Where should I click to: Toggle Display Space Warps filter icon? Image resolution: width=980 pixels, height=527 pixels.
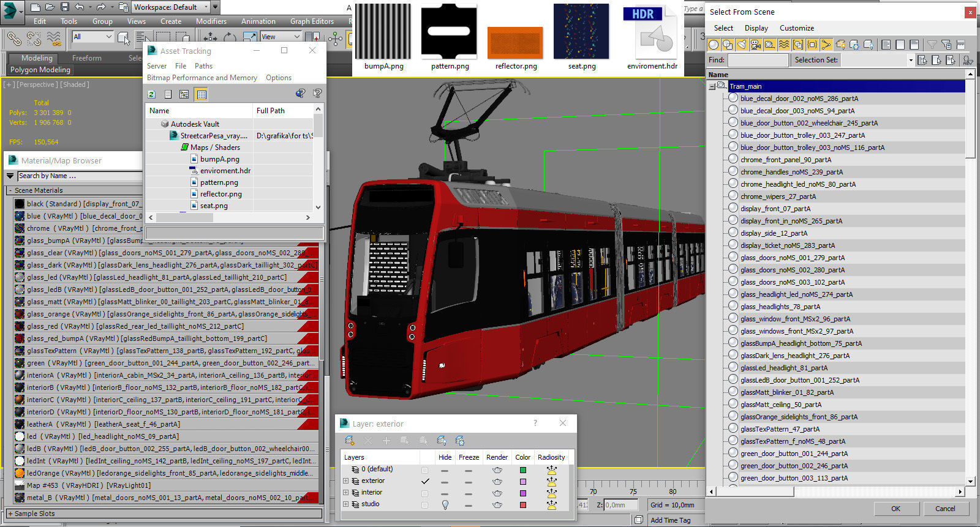[x=784, y=45]
